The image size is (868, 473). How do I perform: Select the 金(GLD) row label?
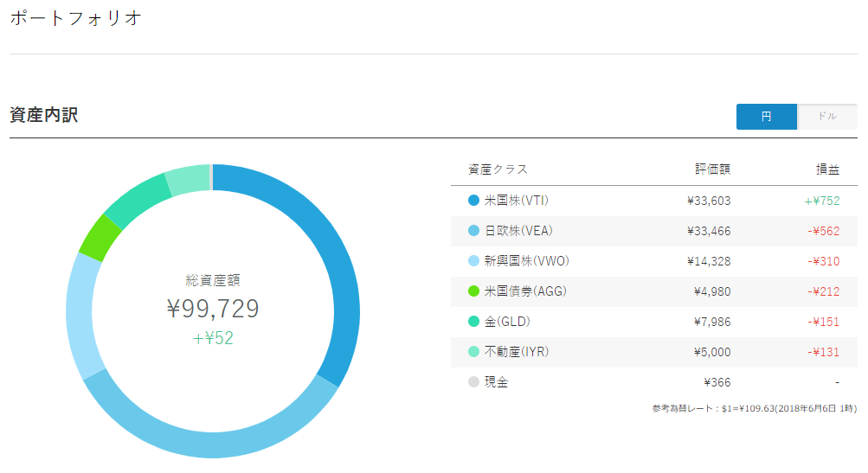point(508,322)
